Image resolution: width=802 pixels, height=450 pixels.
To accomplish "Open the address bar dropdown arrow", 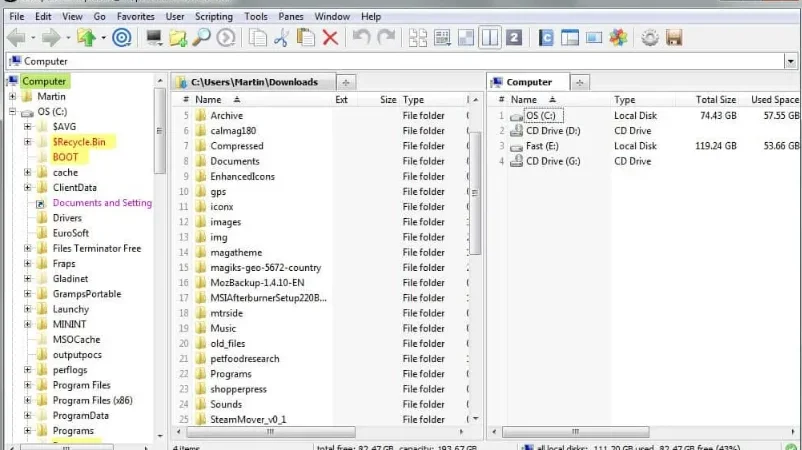I will click(x=791, y=61).
